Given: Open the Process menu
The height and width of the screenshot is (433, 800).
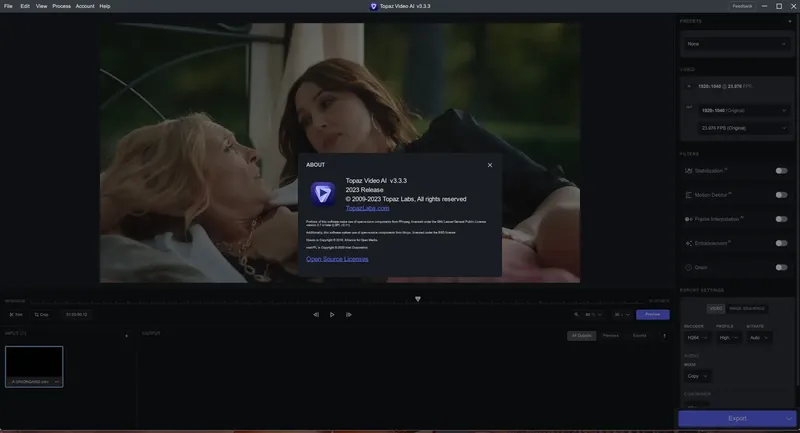Looking at the screenshot, I should pyautogui.click(x=61, y=6).
